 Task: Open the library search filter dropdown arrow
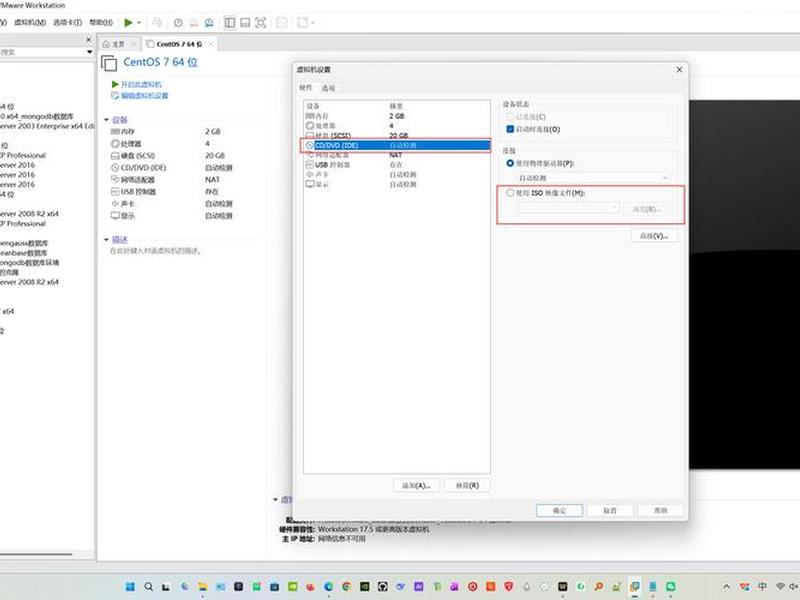(90, 52)
